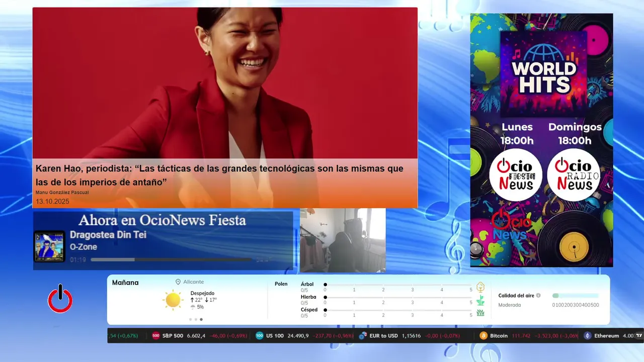Click author name Manu González Pascual
This screenshot has height=362, width=644.
(62, 193)
